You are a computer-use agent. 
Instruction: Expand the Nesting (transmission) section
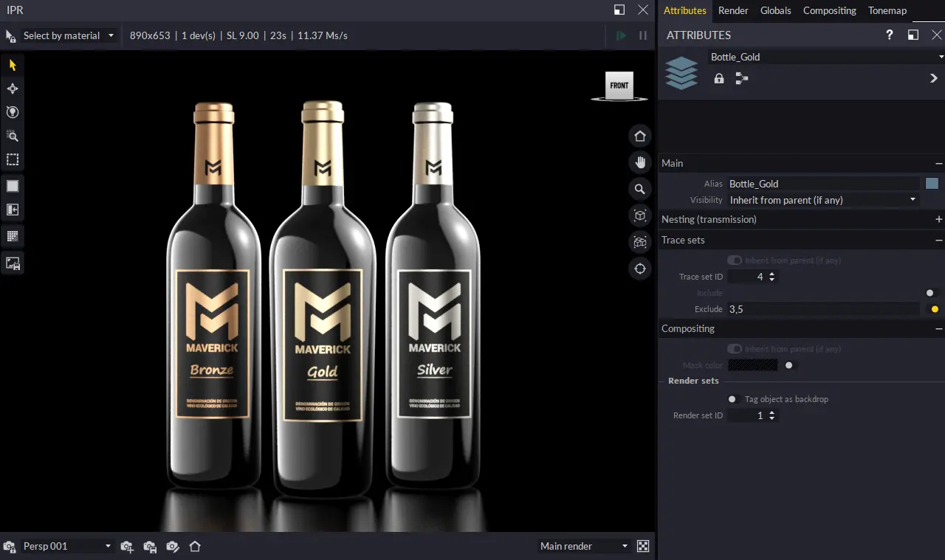tap(938, 219)
